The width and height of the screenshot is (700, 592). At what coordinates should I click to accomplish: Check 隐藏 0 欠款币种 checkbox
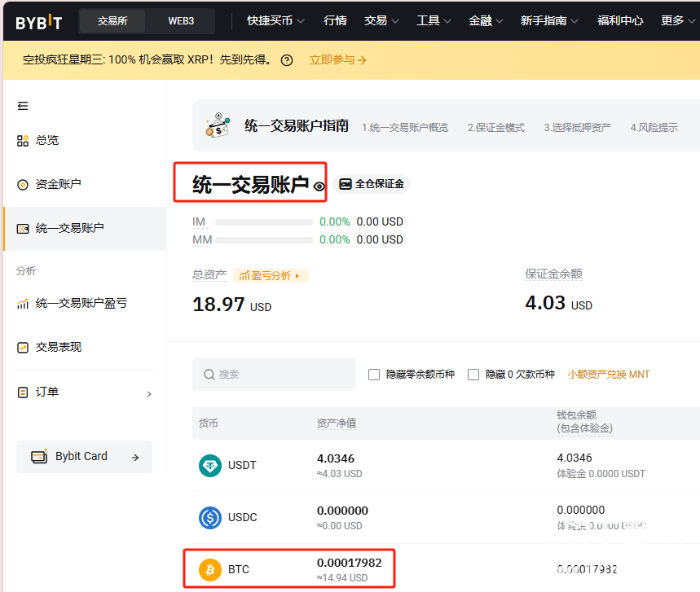click(x=473, y=375)
